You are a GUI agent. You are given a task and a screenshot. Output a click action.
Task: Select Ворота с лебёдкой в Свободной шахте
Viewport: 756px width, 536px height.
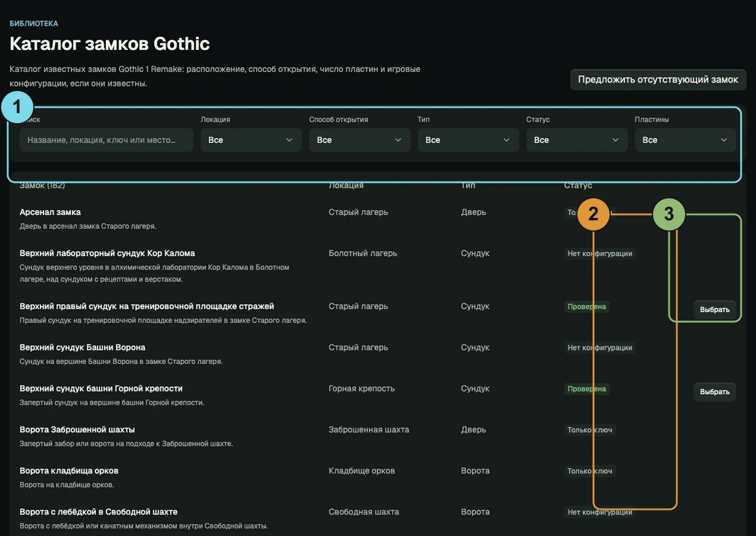click(99, 511)
